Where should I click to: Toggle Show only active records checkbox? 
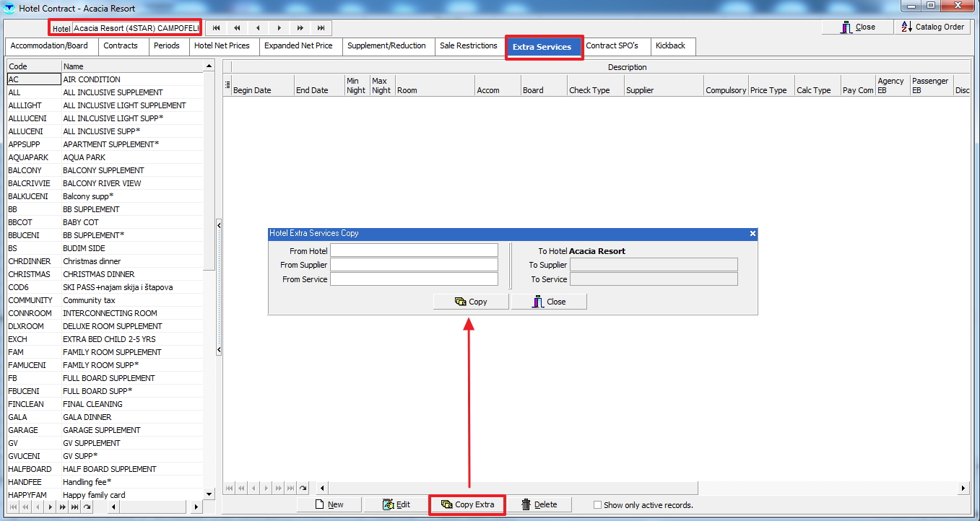(597, 505)
